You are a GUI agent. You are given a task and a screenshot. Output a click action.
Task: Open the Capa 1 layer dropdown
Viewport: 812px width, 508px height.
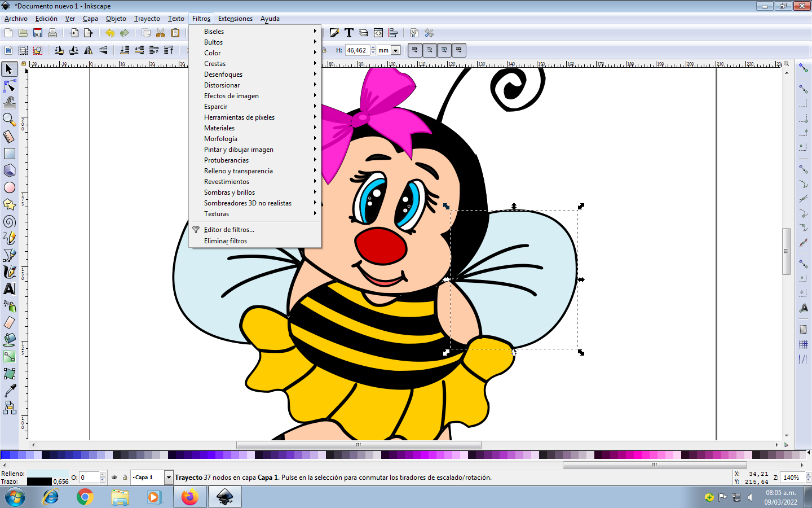click(168, 478)
